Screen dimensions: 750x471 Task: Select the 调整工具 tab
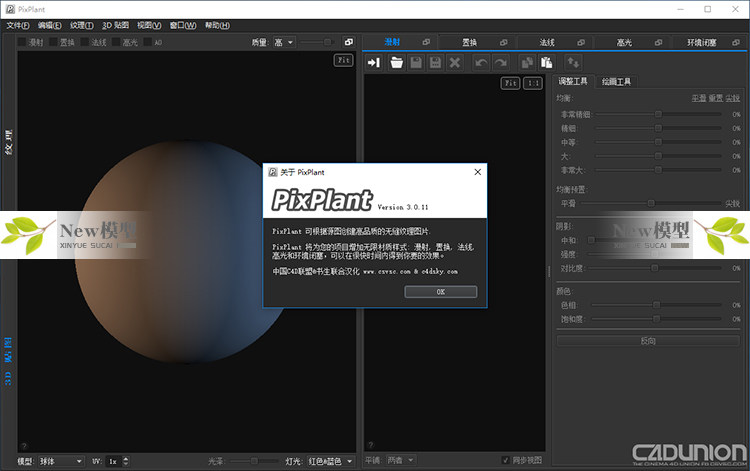(x=573, y=81)
